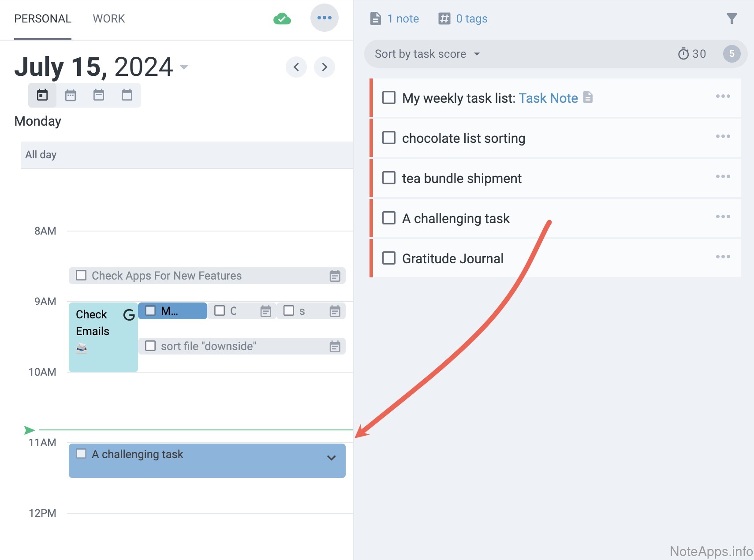
Task: Go to the previous day arrow
Action: point(296,67)
